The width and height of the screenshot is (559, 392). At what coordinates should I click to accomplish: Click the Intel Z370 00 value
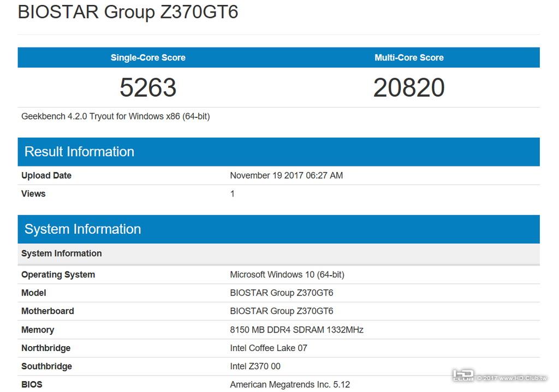coord(255,366)
